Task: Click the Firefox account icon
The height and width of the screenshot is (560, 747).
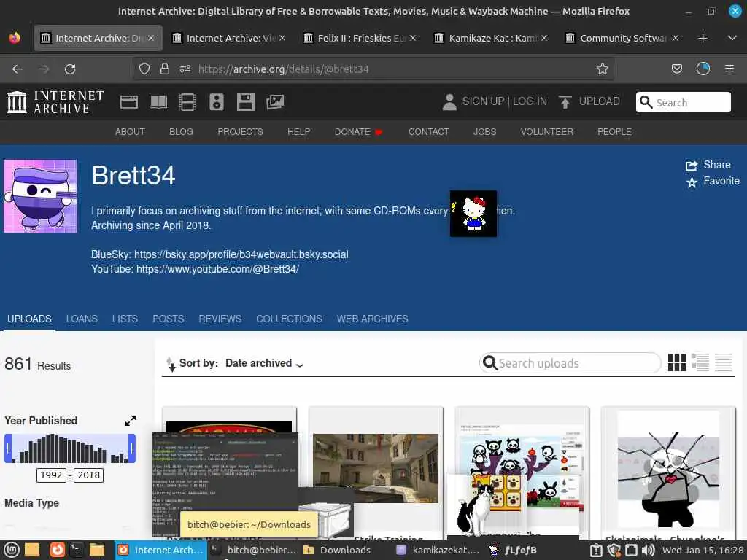Action: pyautogui.click(x=703, y=69)
